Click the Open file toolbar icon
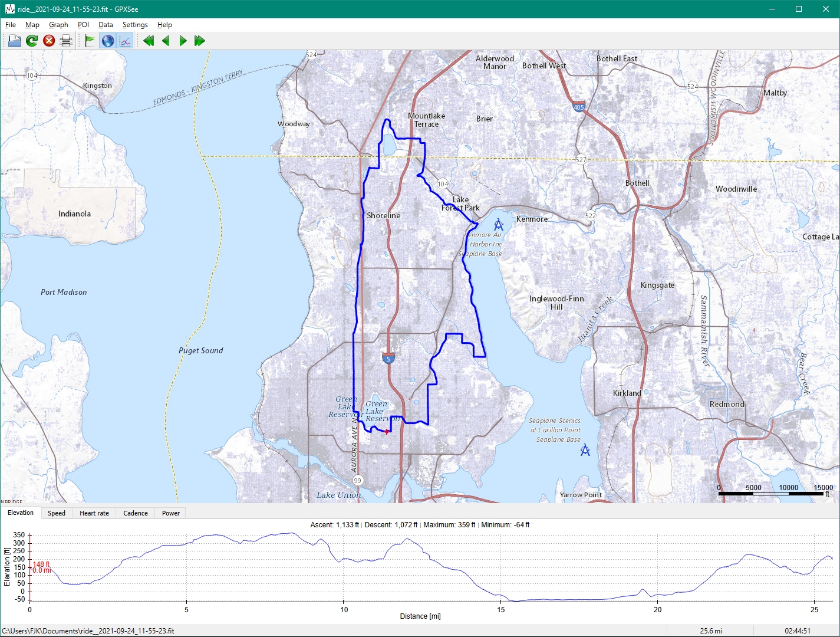The height and width of the screenshot is (637, 840). point(15,41)
